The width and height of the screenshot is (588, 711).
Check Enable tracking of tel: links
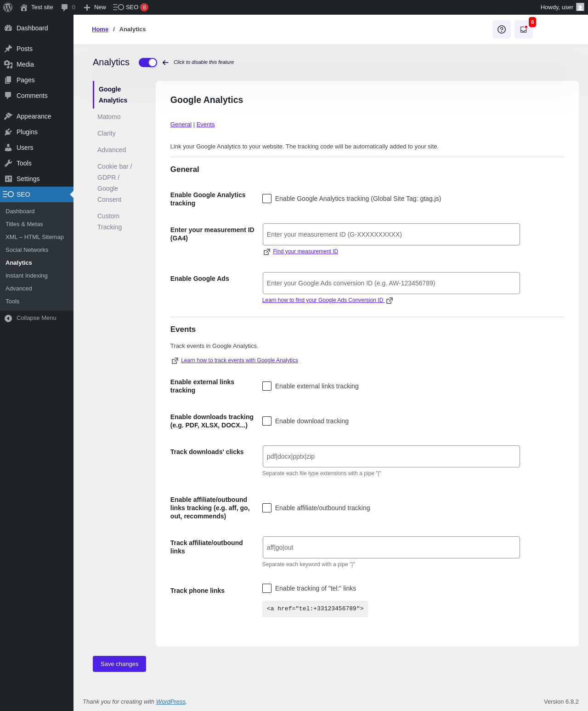267,588
